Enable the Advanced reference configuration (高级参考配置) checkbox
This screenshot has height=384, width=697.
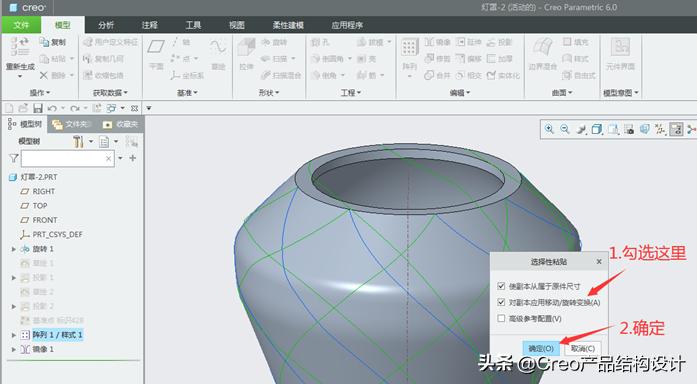[x=501, y=318]
